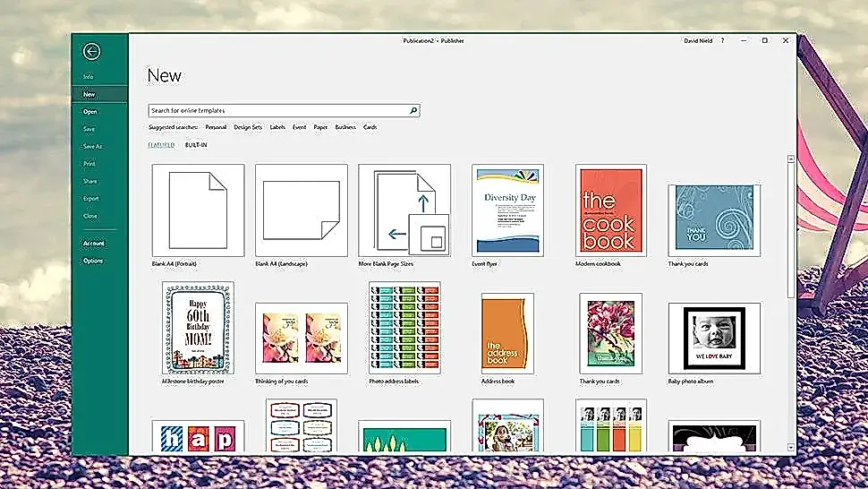Select the colorful bookmark strips template
Viewport: 868px width, 489px height.
click(x=610, y=426)
